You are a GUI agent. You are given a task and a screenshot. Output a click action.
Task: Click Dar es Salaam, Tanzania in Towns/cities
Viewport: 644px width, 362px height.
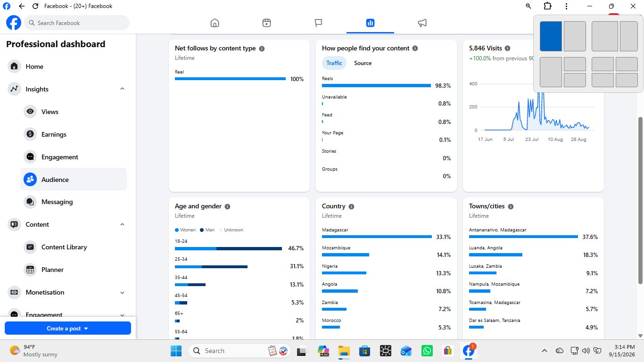[495, 321]
